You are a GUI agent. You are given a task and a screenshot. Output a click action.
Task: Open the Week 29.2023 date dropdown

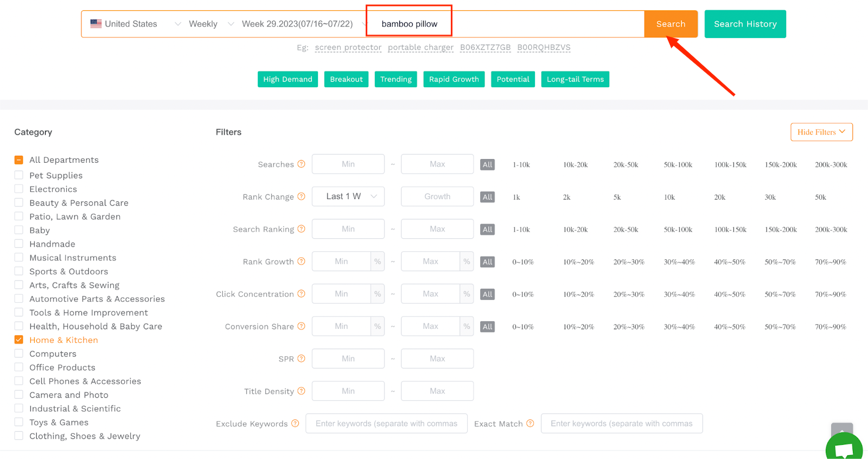click(304, 24)
